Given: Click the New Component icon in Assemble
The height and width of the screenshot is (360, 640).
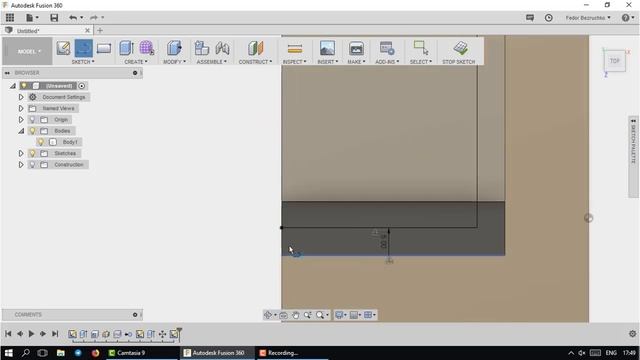Looking at the screenshot, I should (202, 48).
